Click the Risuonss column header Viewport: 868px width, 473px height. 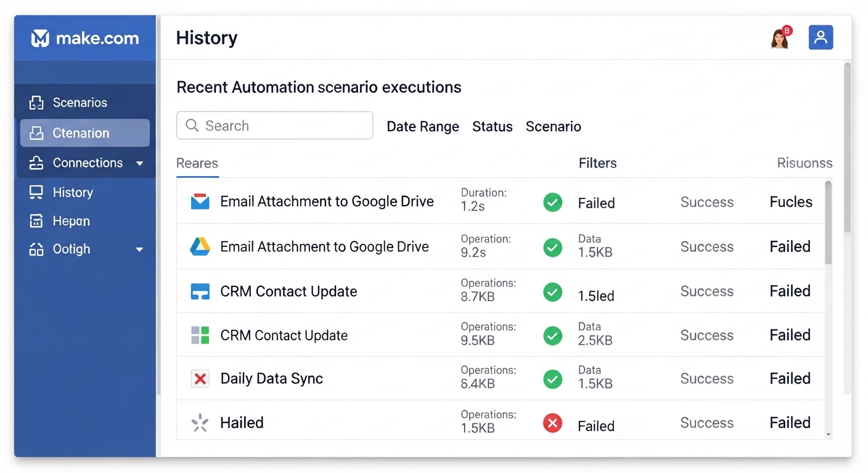coord(805,163)
